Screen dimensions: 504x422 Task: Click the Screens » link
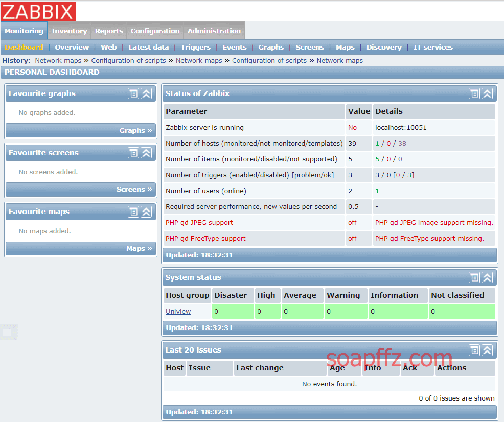coord(134,190)
